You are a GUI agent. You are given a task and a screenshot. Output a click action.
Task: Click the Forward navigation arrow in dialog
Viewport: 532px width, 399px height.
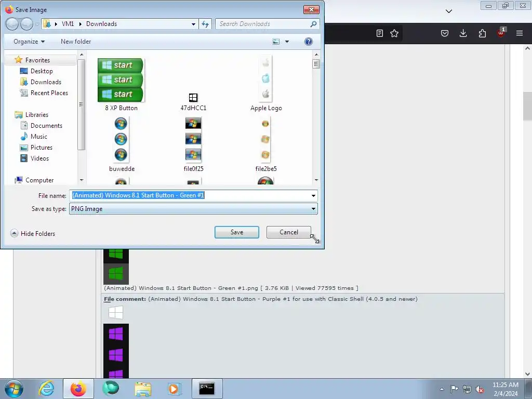[x=27, y=24]
